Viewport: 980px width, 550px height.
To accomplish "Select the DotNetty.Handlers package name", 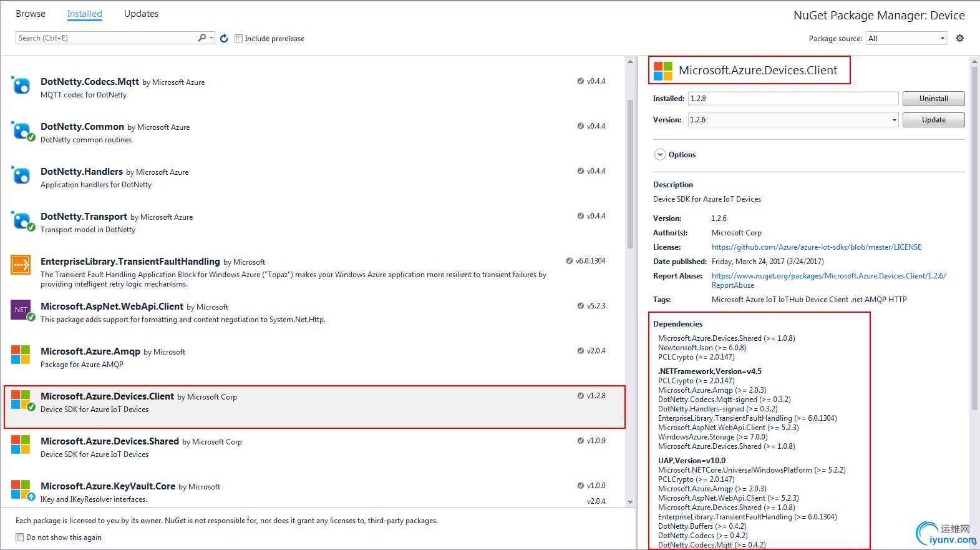I will click(x=82, y=172).
